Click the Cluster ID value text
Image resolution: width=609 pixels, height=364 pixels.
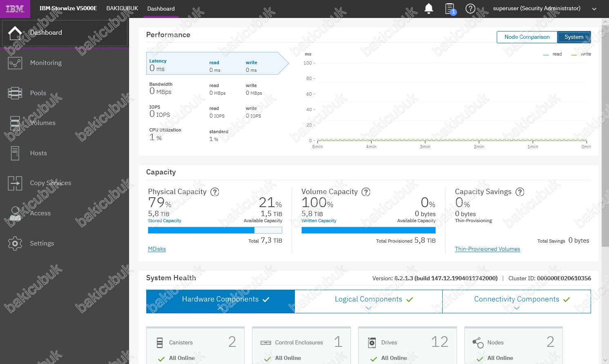[564, 278]
